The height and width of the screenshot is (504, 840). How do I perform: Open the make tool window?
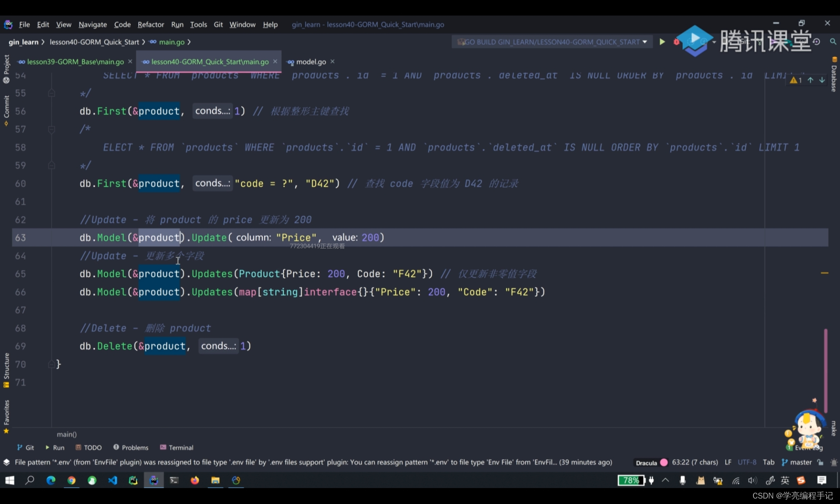tap(834, 428)
